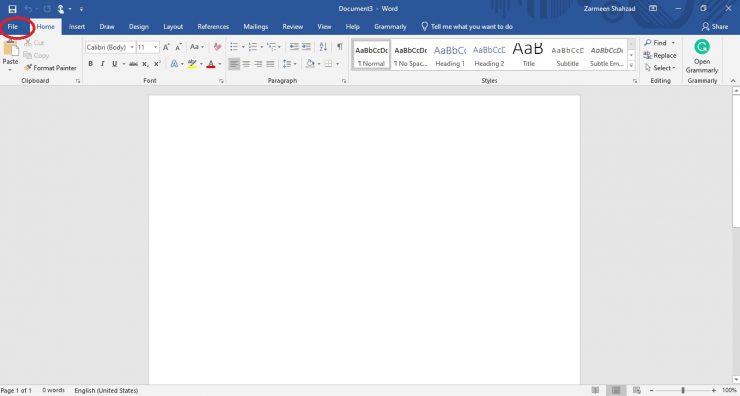This screenshot has height=396, width=740.
Task: Increase font size with grow icon
Action: (x=166, y=47)
